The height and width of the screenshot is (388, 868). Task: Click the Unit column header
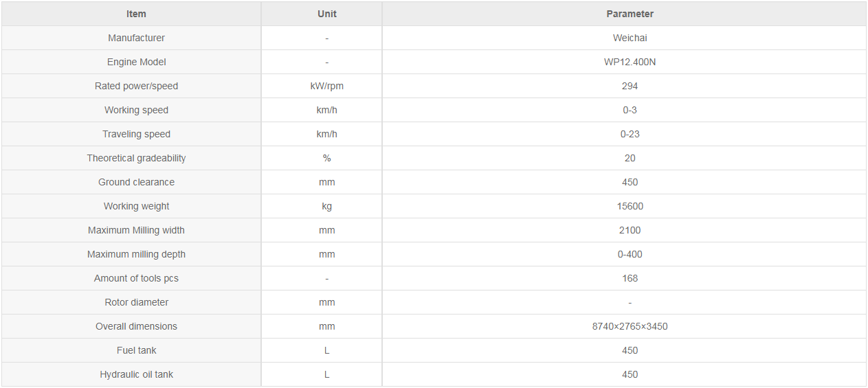[x=327, y=14]
